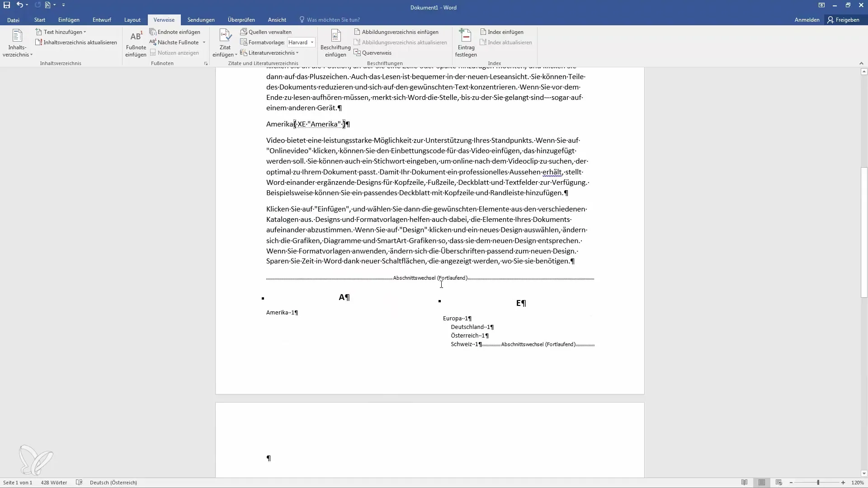The width and height of the screenshot is (868, 488).
Task: Click the vertical scrollbar thumb
Action: [864, 232]
